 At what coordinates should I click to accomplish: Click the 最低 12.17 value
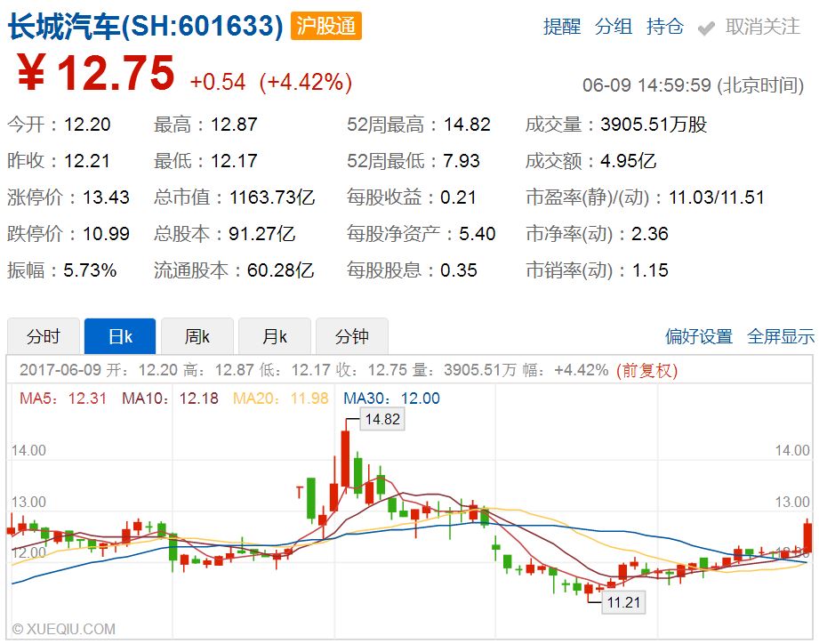click(234, 161)
